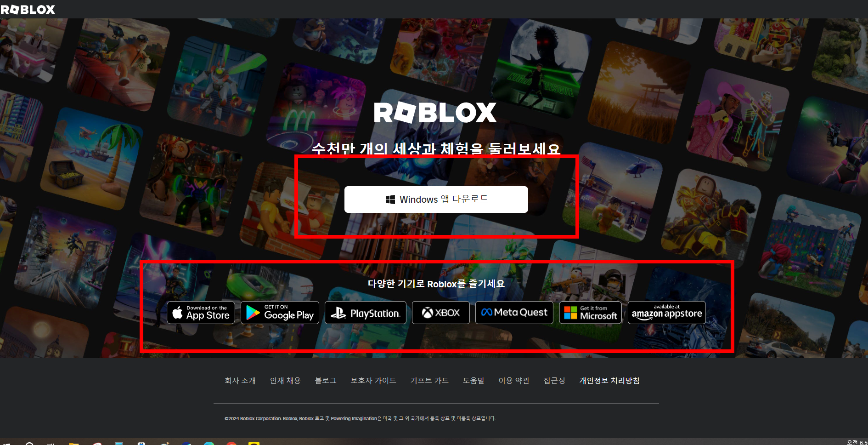Open the Meta Quest badge
This screenshot has width=868, height=445.
[514, 313]
